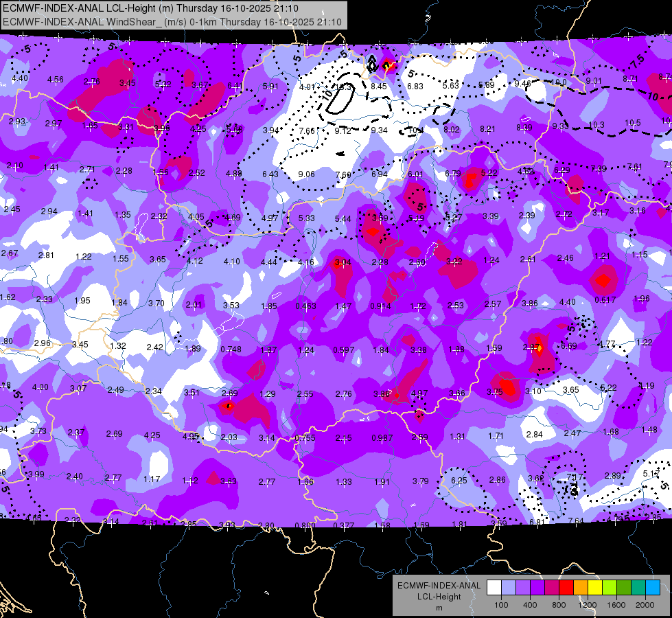Click the white swatch in the LCL-Height legend

[x=494, y=588]
